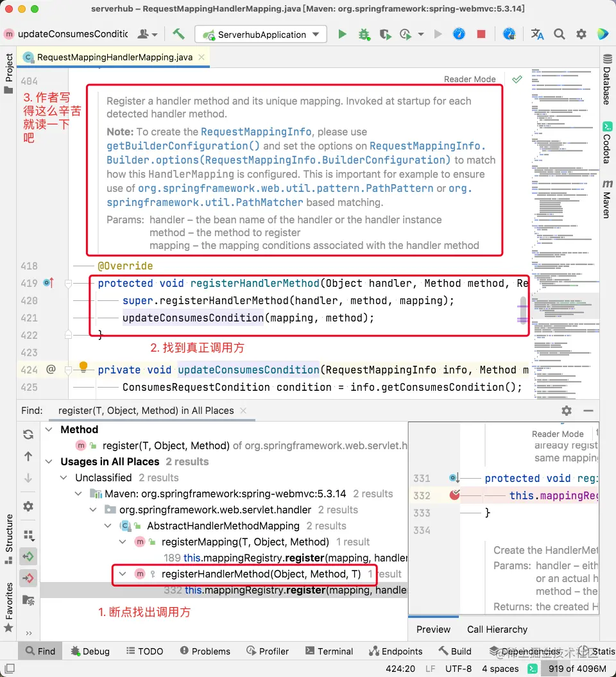Click the @ gutter icon on line 424
The width and height of the screenshot is (616, 677).
51,370
